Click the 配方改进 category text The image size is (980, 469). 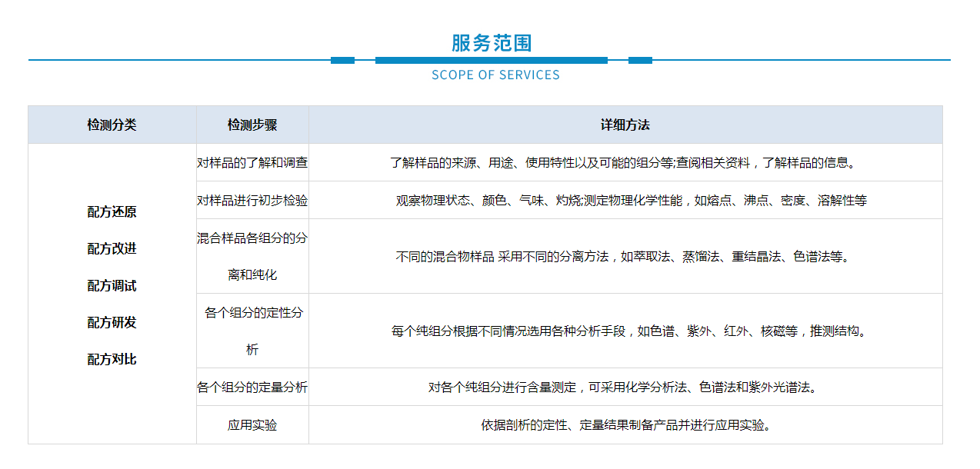coord(112,249)
